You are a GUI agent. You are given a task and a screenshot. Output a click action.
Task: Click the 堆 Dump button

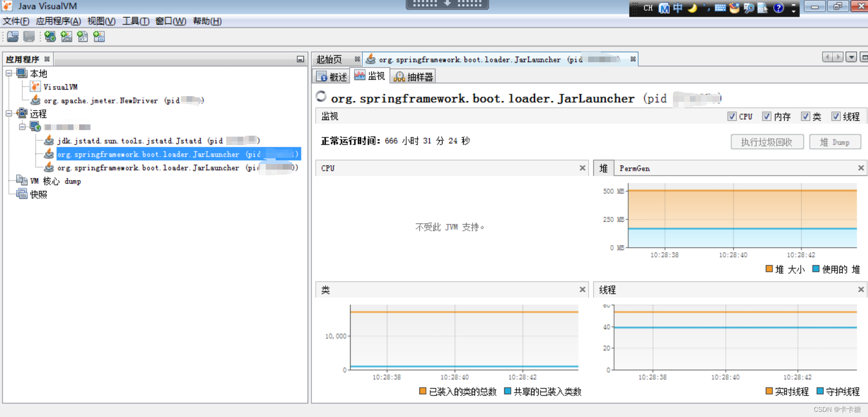tap(835, 142)
